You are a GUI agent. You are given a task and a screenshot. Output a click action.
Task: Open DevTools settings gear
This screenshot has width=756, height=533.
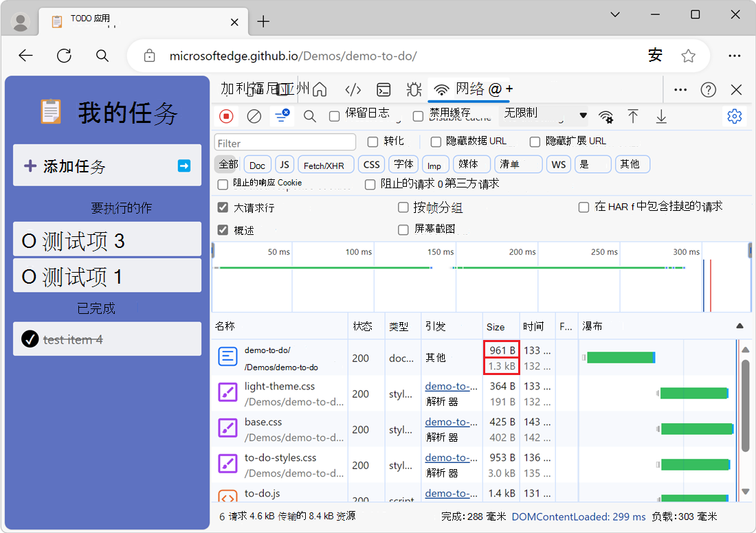(734, 116)
